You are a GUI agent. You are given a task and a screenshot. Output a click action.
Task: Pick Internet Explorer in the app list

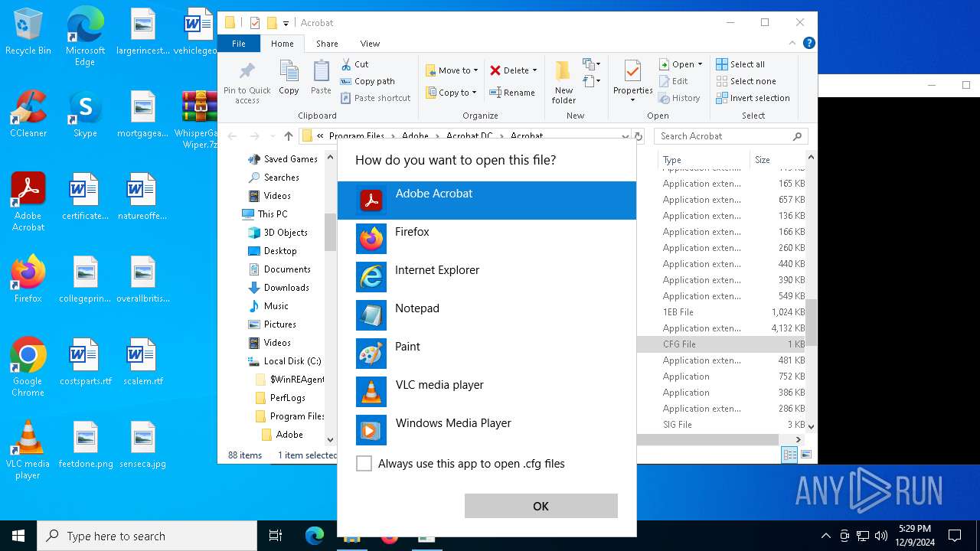(486, 277)
